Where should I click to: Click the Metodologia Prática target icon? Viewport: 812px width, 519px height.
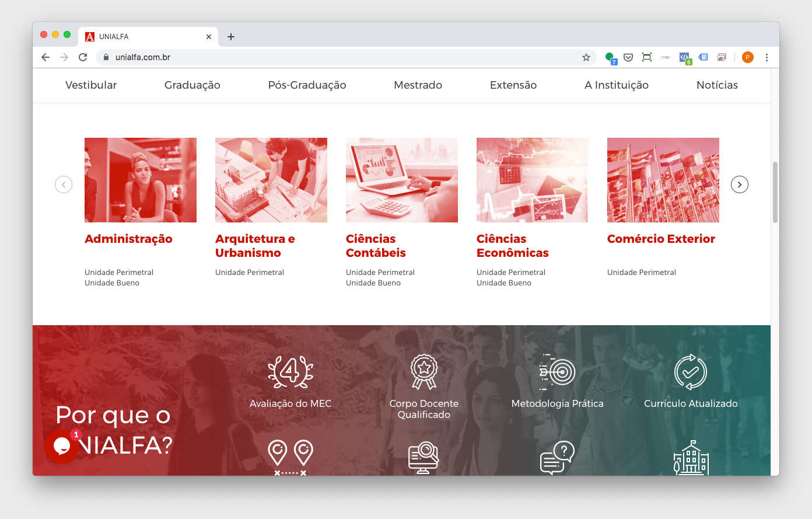(x=557, y=372)
